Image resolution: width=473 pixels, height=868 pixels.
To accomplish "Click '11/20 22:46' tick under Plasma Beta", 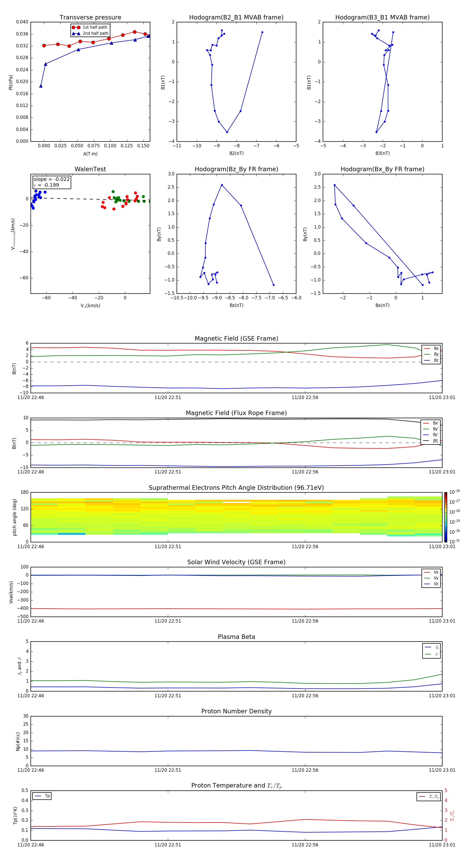I will (31, 695).
